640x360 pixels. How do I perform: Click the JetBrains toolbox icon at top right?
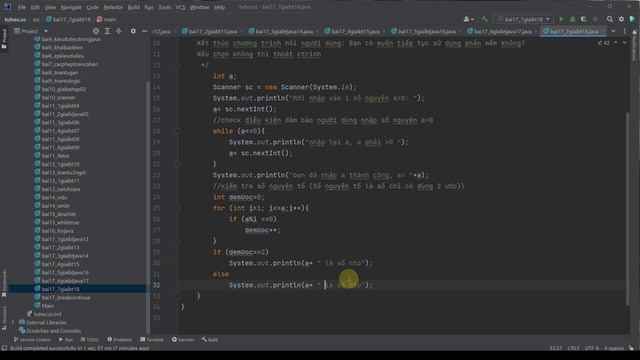click(633, 19)
